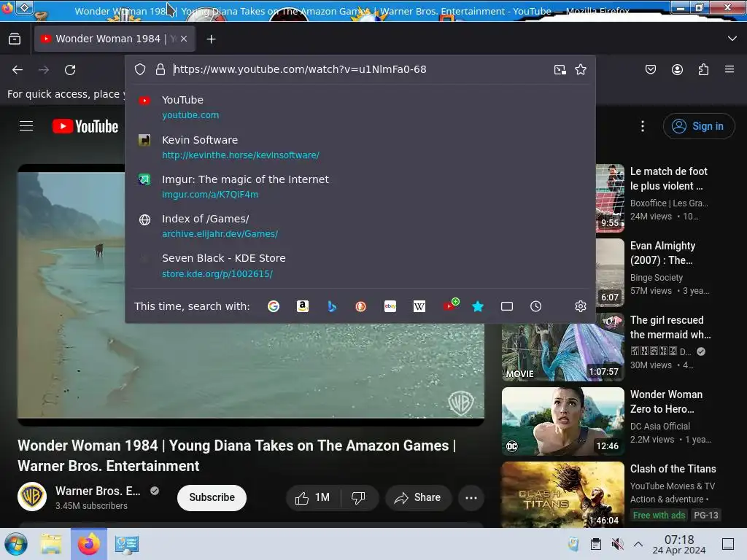This screenshot has height=560, width=747.
Task: Open the Extensions toolbar button
Action: point(704,69)
